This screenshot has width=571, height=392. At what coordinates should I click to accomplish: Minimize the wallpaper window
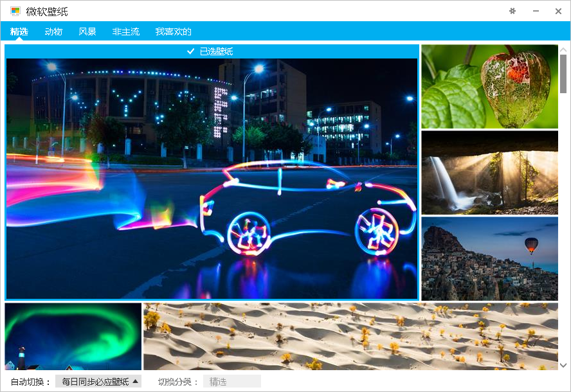pyautogui.click(x=536, y=12)
